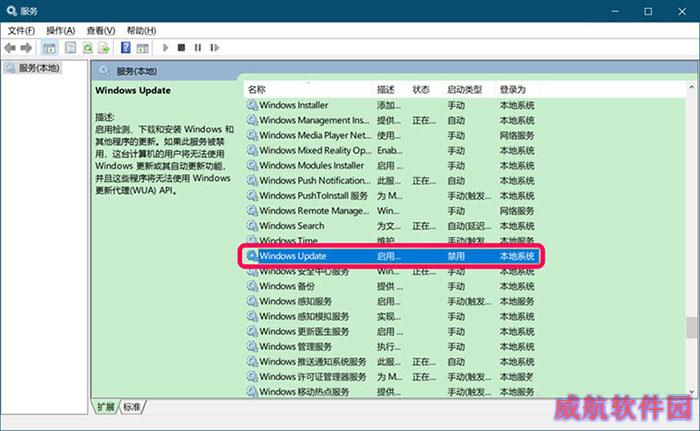This screenshot has height=431, width=700.
Task: Click the scrollbar up arrow of services list
Action: click(x=692, y=88)
